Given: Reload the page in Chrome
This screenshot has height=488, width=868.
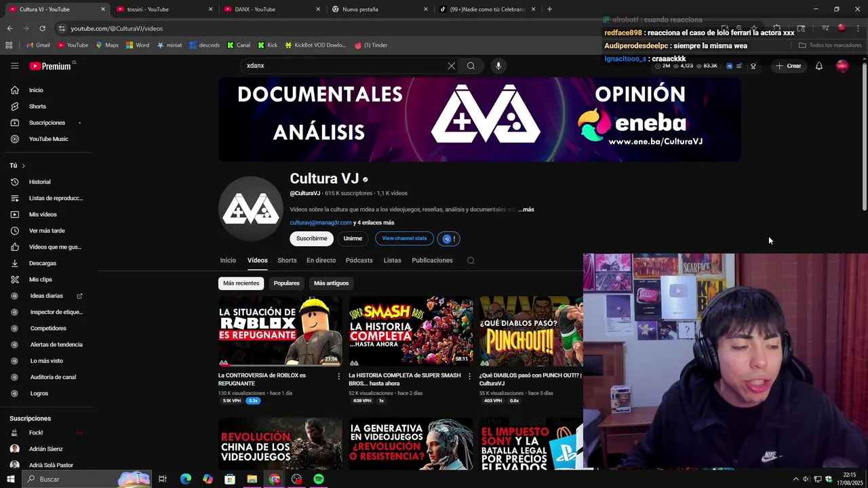Looking at the screenshot, I should click(x=42, y=28).
